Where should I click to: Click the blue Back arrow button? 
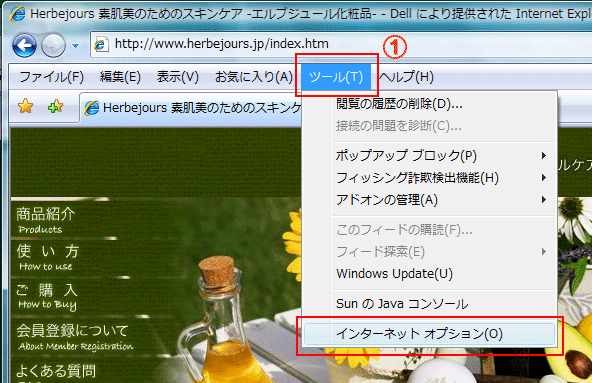point(25,46)
